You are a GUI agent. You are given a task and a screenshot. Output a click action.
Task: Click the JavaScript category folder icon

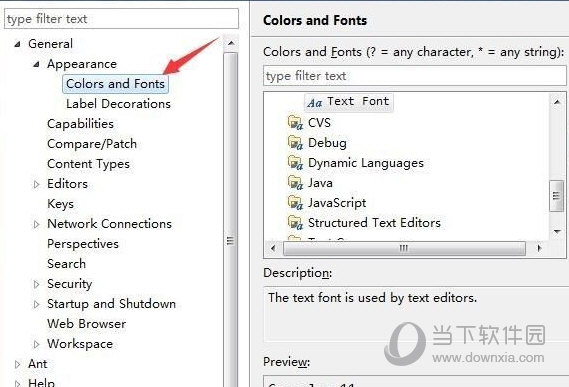(295, 203)
